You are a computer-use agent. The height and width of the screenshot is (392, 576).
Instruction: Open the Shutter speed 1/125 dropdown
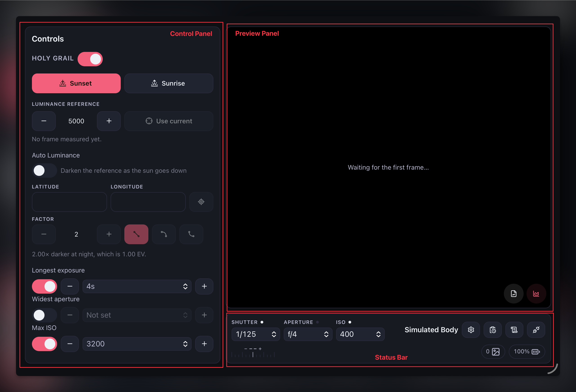[x=256, y=334]
